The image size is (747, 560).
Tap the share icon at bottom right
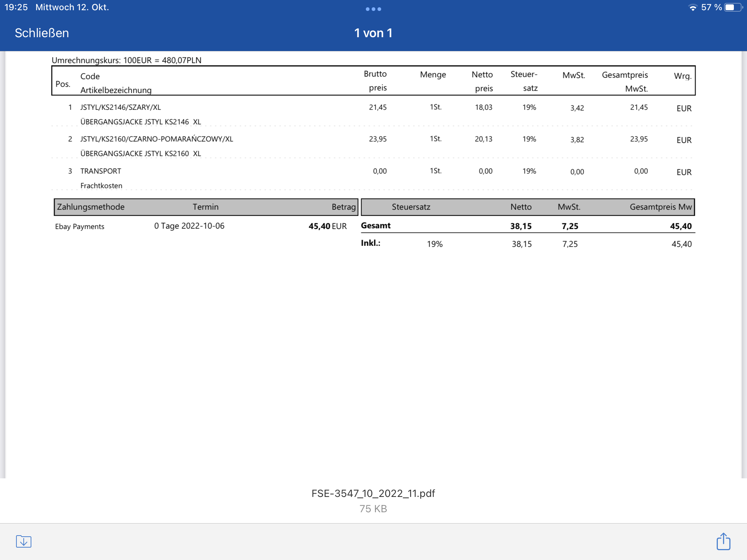(723, 541)
